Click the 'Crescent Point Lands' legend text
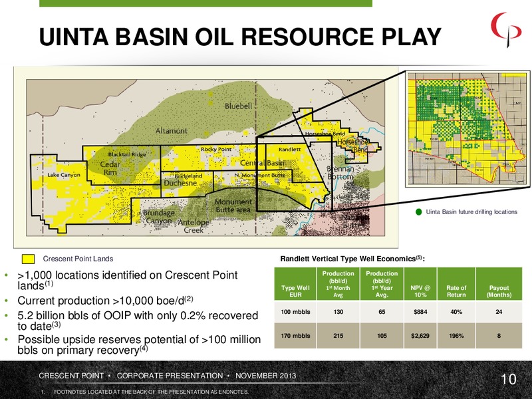The image size is (532, 399). 78,259
